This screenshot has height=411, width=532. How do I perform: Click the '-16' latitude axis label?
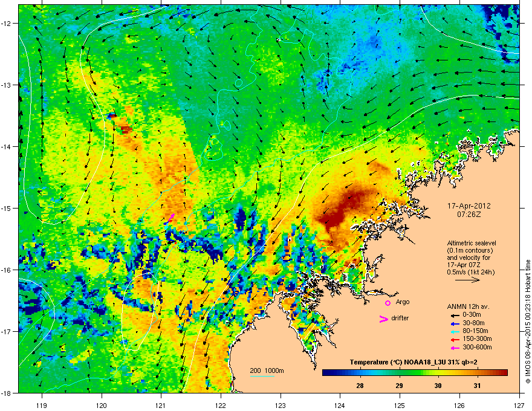pos(6,270)
